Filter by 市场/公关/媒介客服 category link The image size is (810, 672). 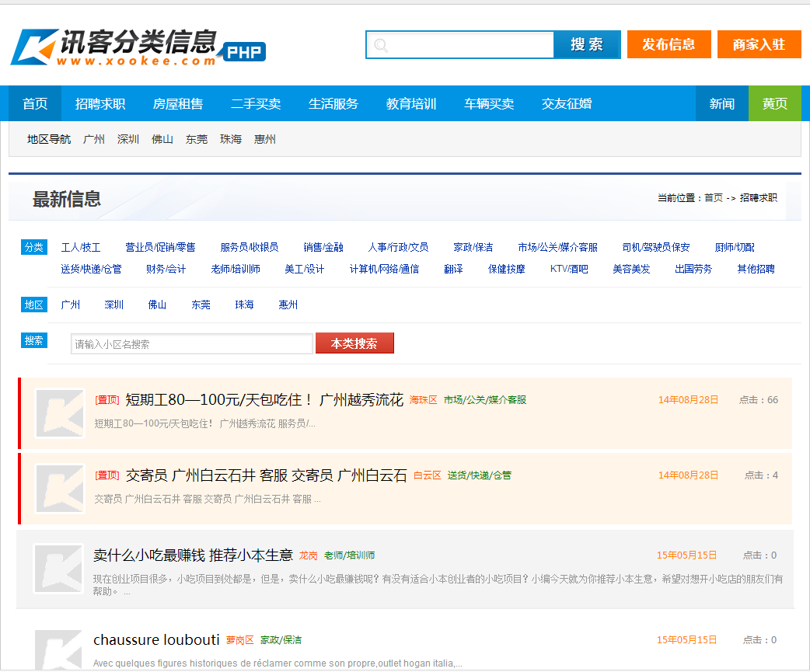[x=558, y=247]
